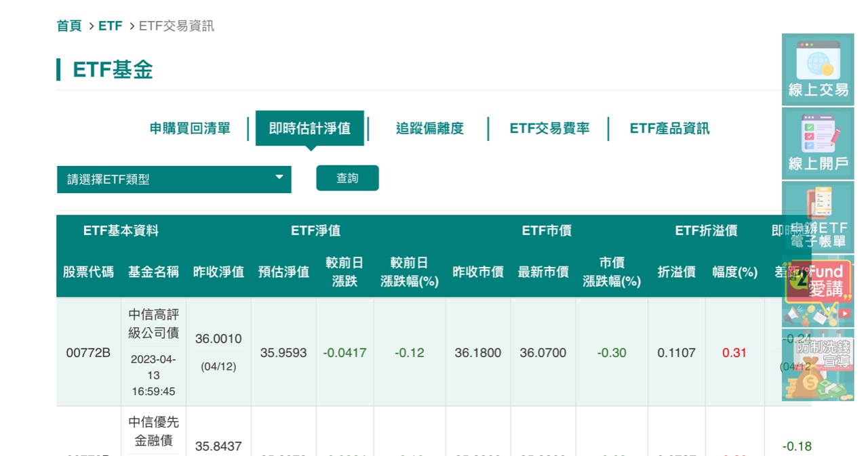Open the 追蹤偏離度 tab
The height and width of the screenshot is (456, 868).
coord(430,129)
